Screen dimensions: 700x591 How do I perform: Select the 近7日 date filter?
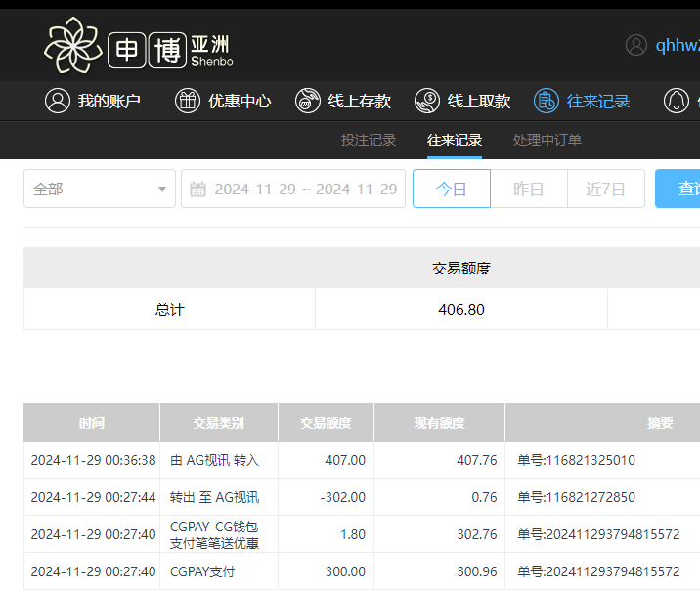605,189
